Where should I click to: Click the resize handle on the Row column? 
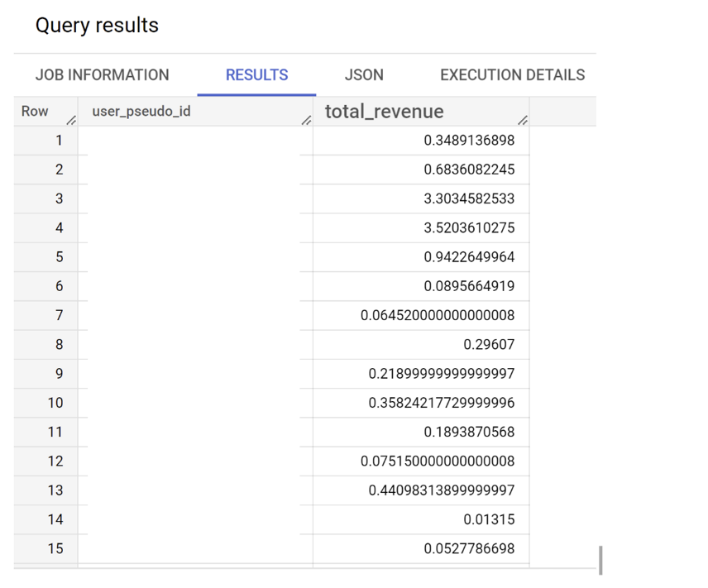click(71, 121)
